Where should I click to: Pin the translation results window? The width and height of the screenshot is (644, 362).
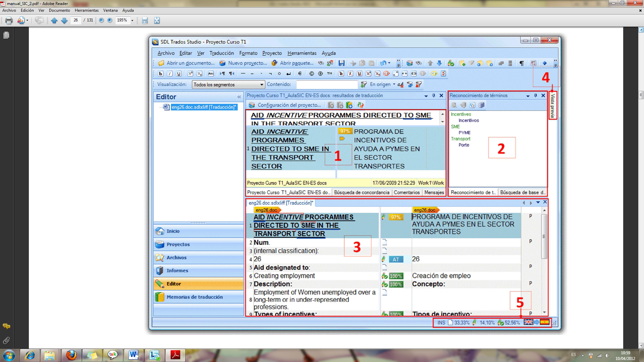click(x=434, y=96)
